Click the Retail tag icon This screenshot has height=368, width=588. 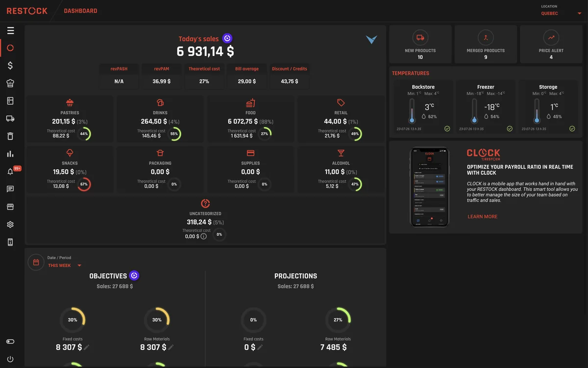(x=341, y=103)
